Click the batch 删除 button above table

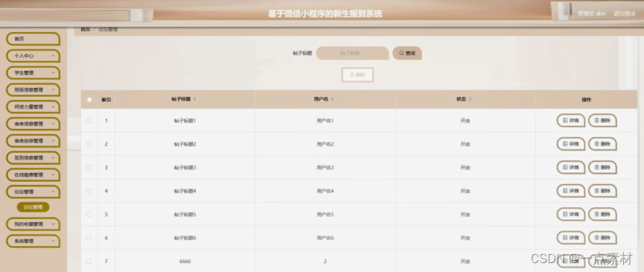point(357,75)
